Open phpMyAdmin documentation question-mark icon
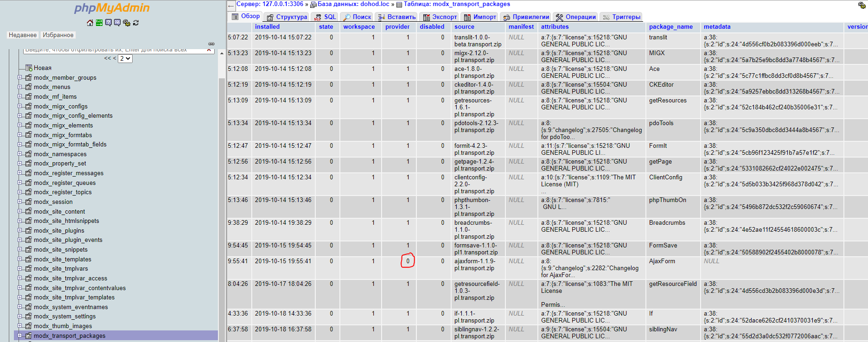868x342 pixels. pyautogui.click(x=108, y=23)
